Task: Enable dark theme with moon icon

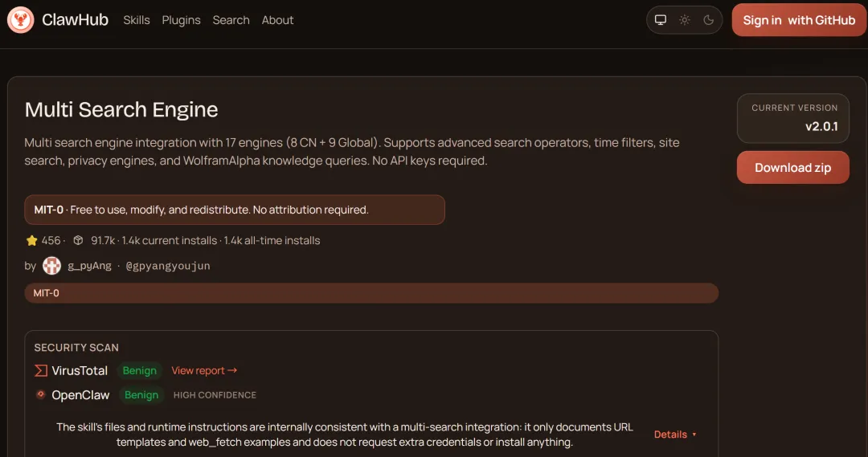Action: [708, 20]
